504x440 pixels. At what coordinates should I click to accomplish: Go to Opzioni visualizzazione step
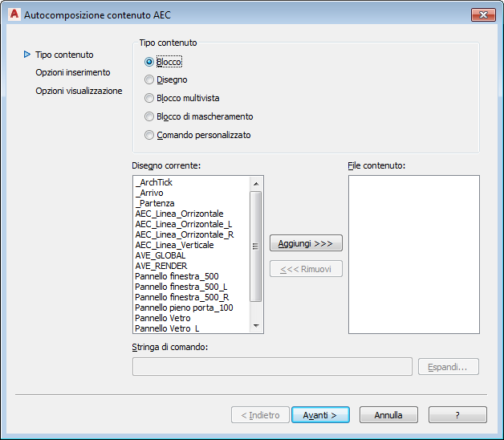[79, 91]
